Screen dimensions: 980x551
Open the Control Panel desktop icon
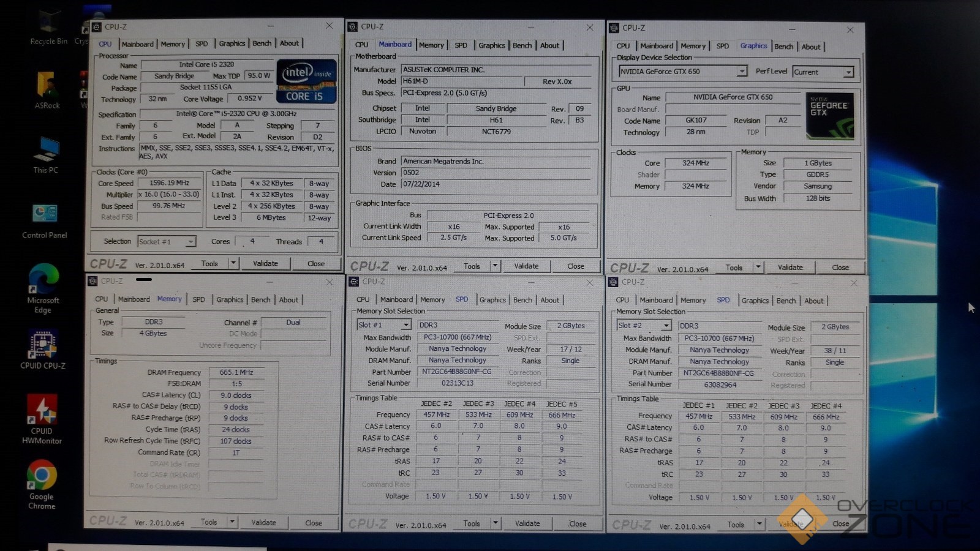coord(45,220)
